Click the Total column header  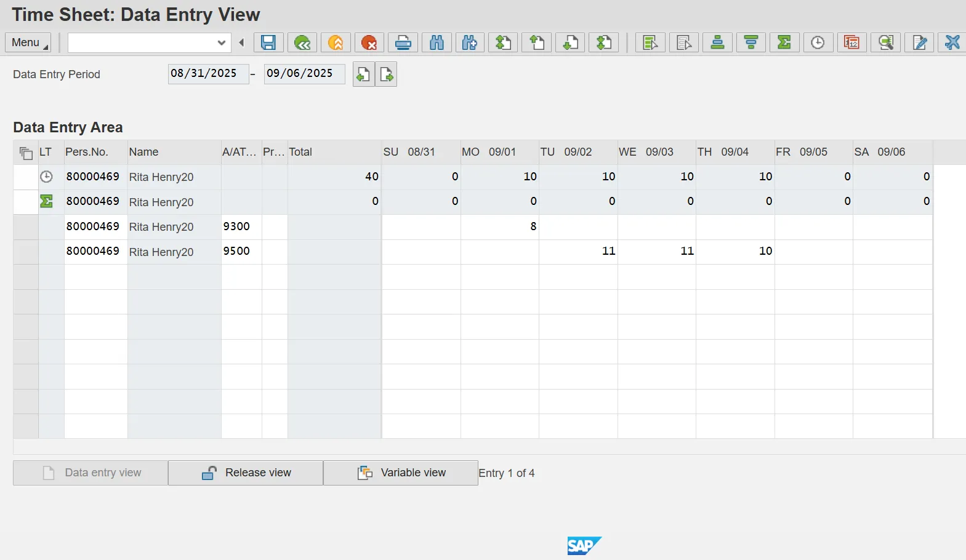coord(334,152)
